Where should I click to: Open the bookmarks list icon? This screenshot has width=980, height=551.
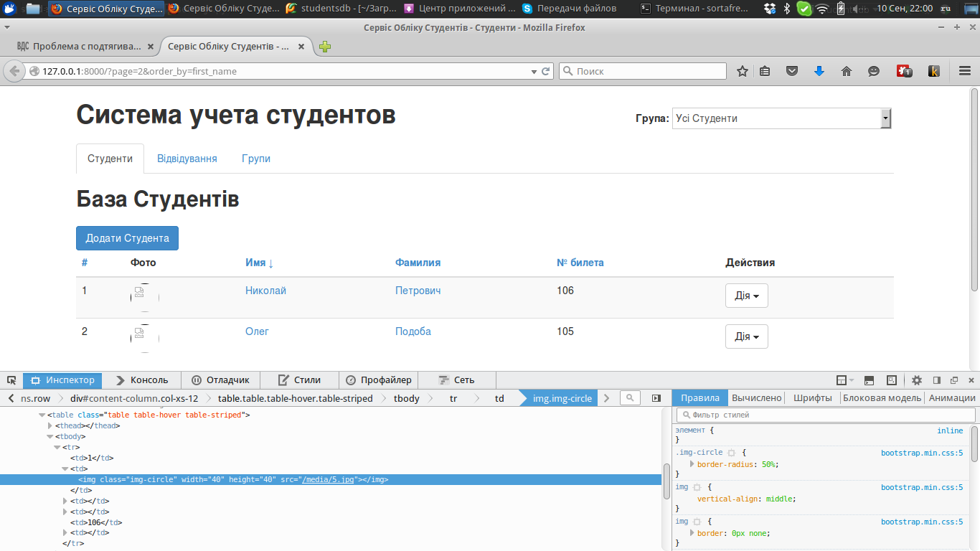(765, 71)
